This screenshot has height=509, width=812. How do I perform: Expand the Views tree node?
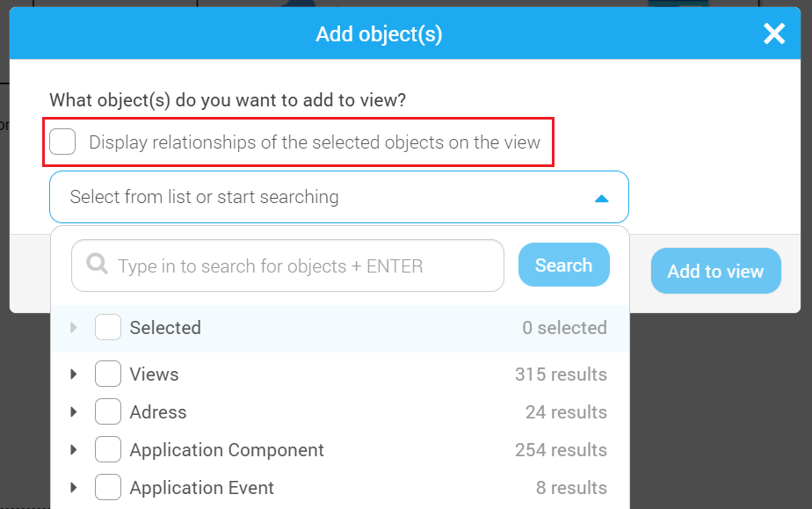point(74,374)
